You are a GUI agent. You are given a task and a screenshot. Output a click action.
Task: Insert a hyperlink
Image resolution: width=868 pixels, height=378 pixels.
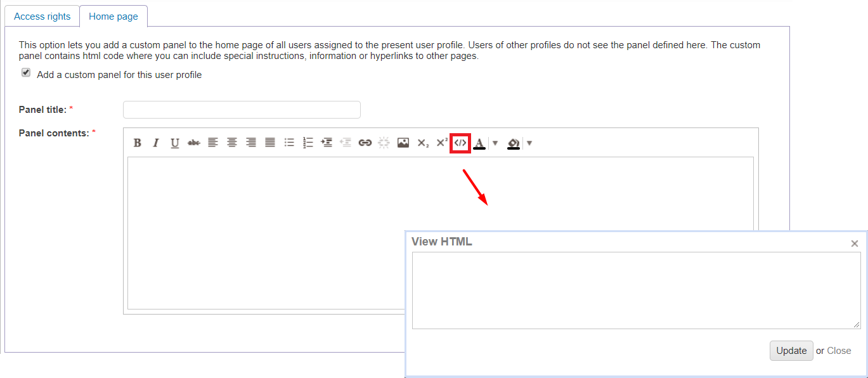[x=365, y=143]
